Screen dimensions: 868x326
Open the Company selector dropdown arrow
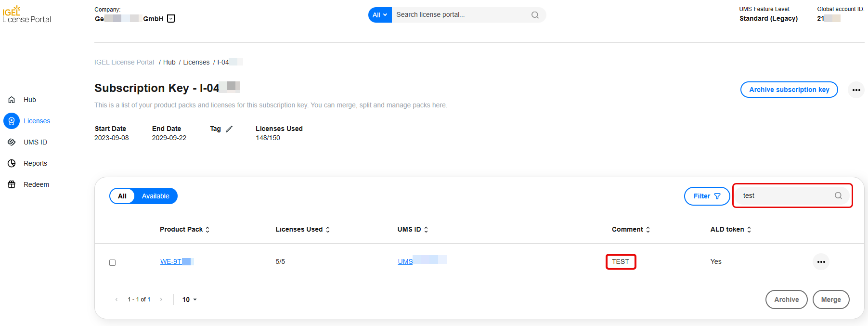(171, 19)
